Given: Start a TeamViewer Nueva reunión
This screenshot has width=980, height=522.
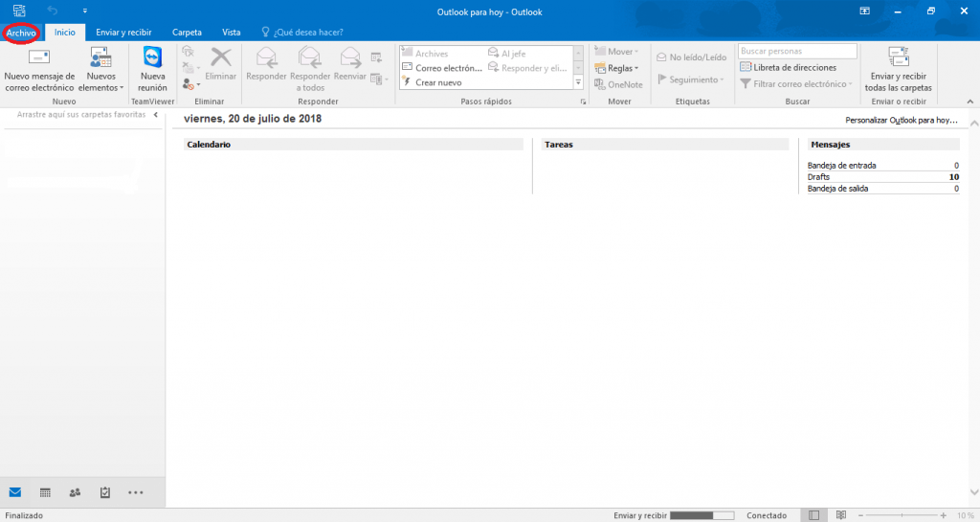Looking at the screenshot, I should click(152, 70).
